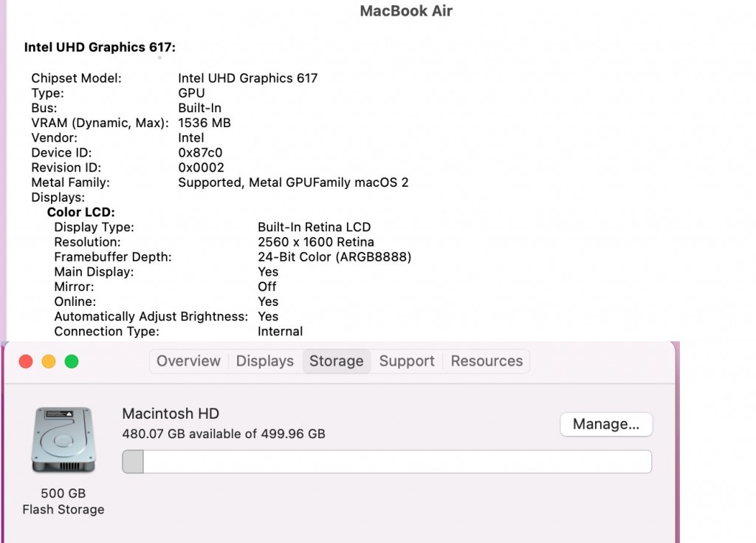
Task: Open the Displays tab
Action: coord(265,361)
